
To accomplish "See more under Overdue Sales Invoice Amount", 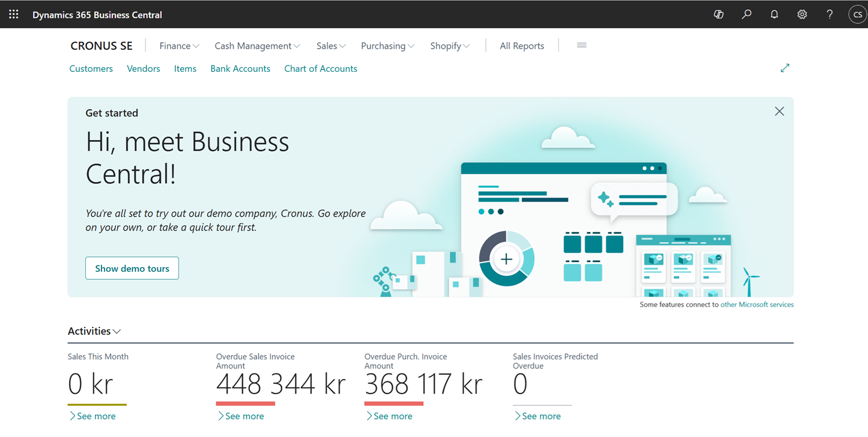I will (241, 416).
